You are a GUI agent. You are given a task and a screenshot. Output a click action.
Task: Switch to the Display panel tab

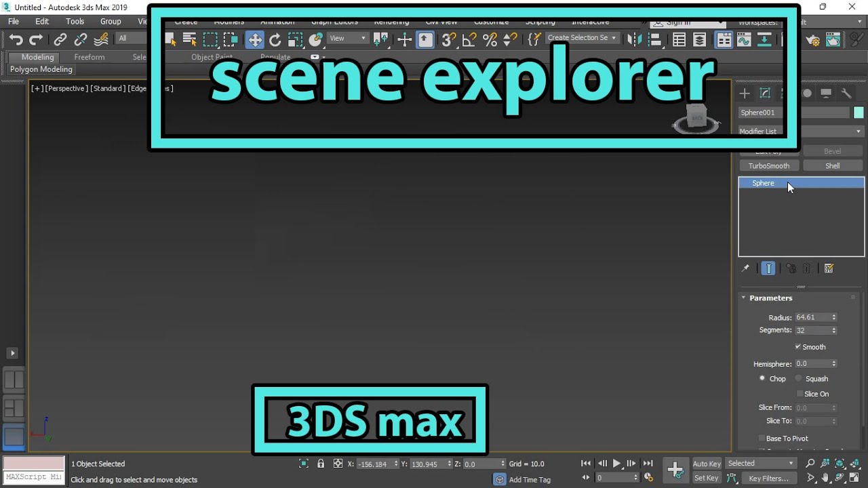[826, 94]
